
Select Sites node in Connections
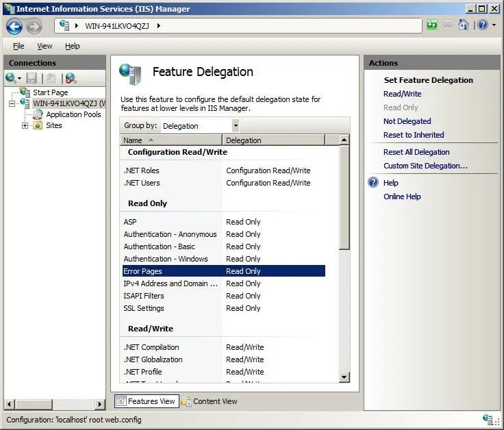(54, 125)
